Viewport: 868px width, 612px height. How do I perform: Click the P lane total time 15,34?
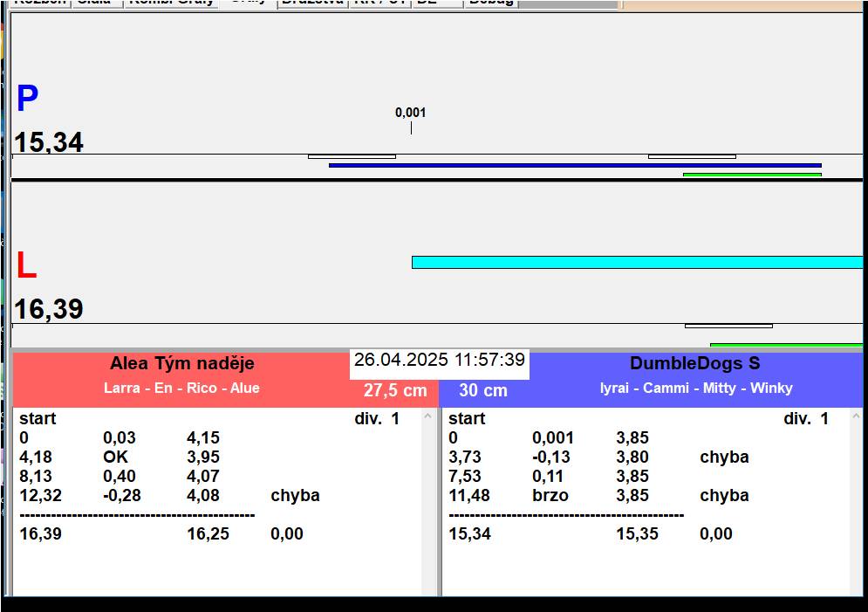pos(49,142)
